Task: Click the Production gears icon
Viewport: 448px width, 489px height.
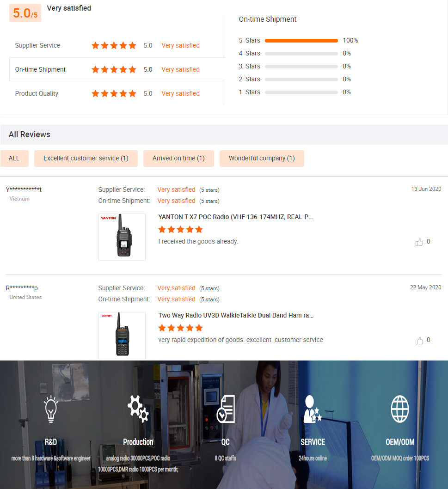Action: click(x=138, y=409)
